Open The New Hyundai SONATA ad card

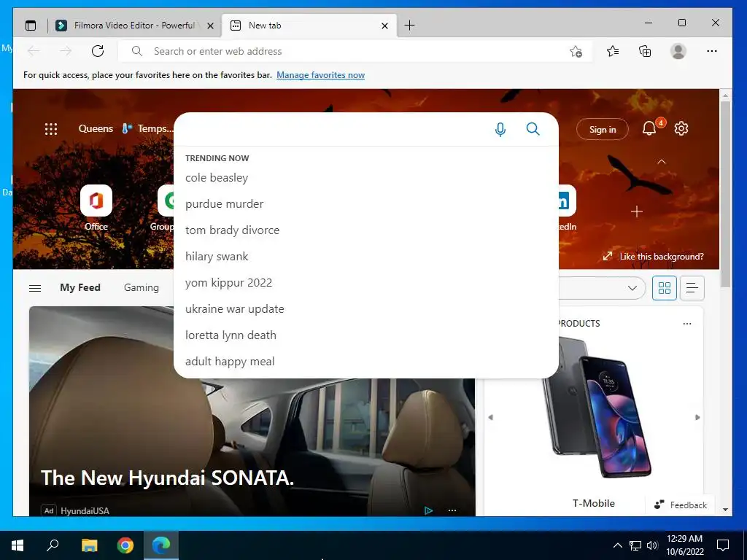(252, 411)
